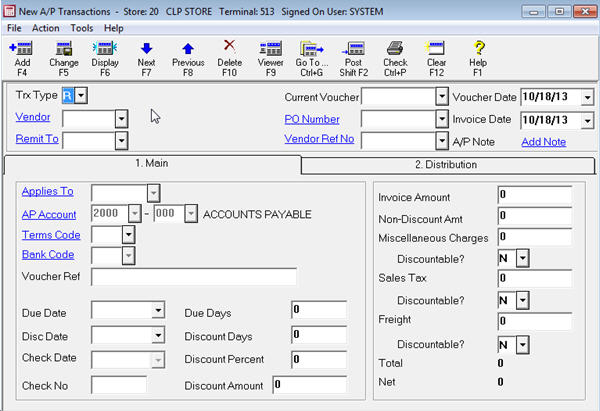Expand the Terms Code dropdown
The width and height of the screenshot is (600, 411).
[x=127, y=235]
